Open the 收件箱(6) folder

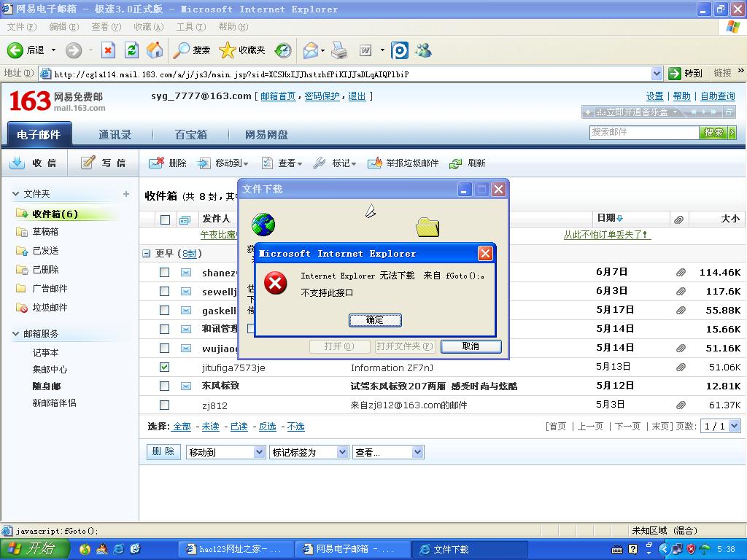coord(55,214)
